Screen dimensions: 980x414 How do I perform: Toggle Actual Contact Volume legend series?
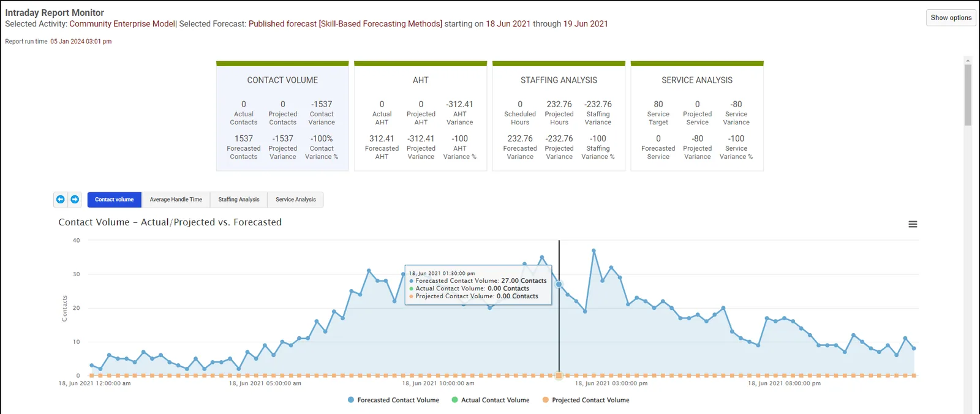pyautogui.click(x=490, y=400)
